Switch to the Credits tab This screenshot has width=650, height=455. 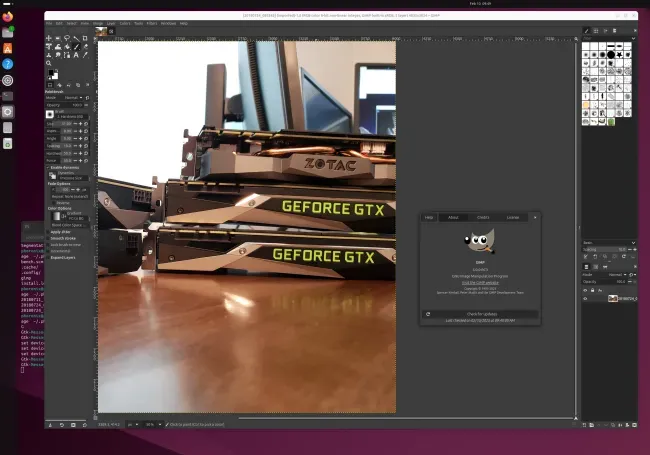tap(483, 218)
